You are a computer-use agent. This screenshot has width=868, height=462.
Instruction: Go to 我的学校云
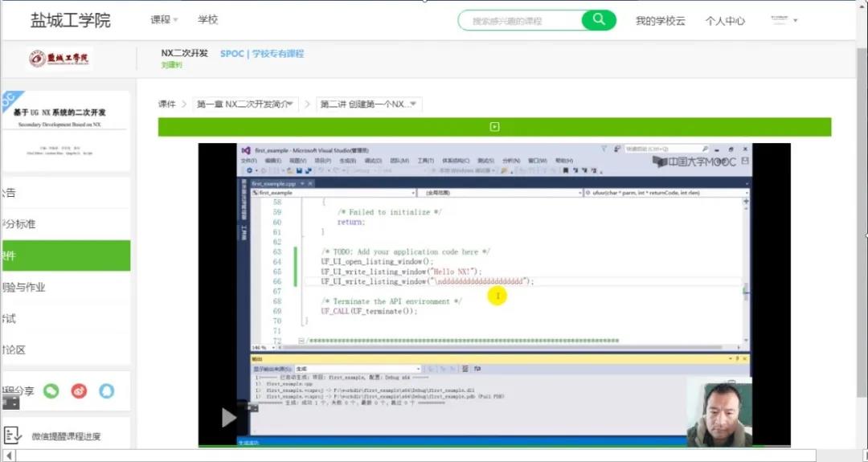(660, 21)
